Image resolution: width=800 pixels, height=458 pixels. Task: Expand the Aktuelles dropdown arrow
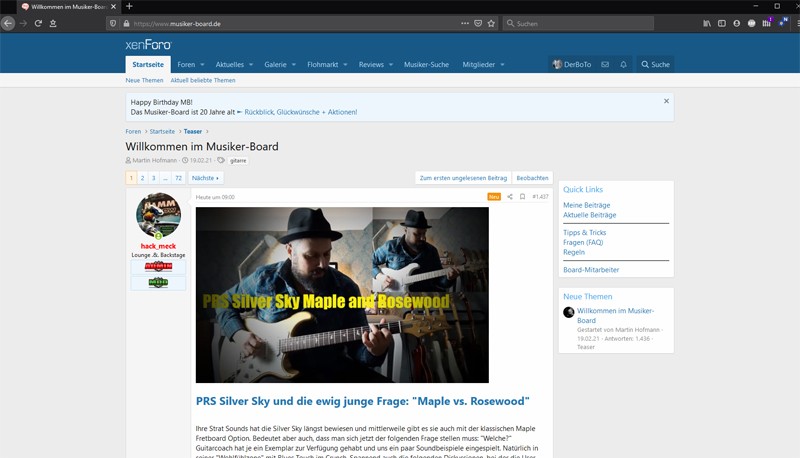point(251,65)
